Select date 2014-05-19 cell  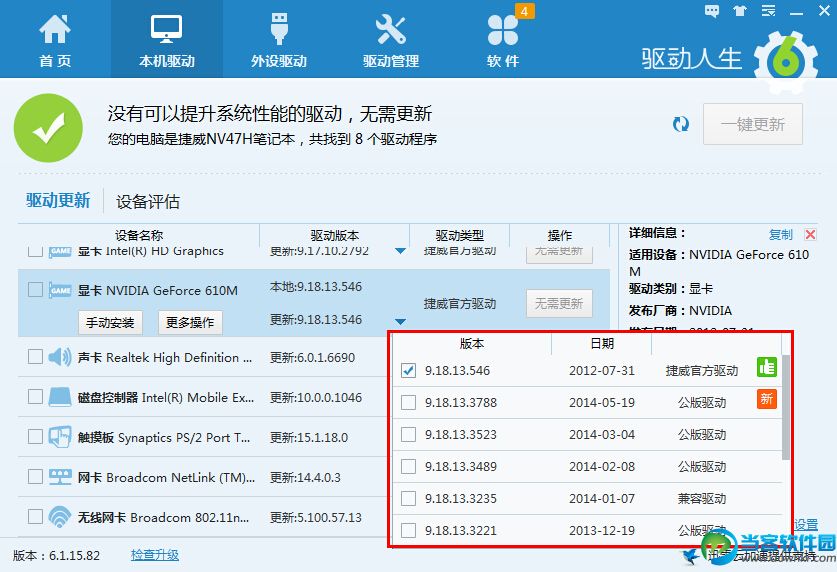[602, 402]
